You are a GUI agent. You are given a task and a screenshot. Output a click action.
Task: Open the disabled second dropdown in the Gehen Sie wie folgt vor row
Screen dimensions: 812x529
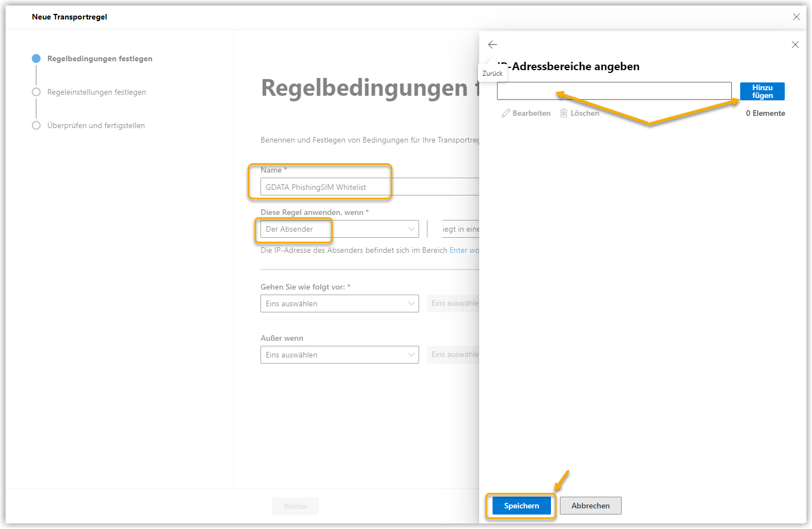453,303
